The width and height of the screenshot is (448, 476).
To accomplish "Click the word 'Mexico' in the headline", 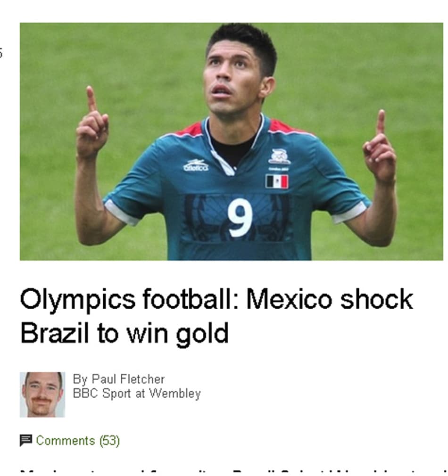I will point(290,299).
